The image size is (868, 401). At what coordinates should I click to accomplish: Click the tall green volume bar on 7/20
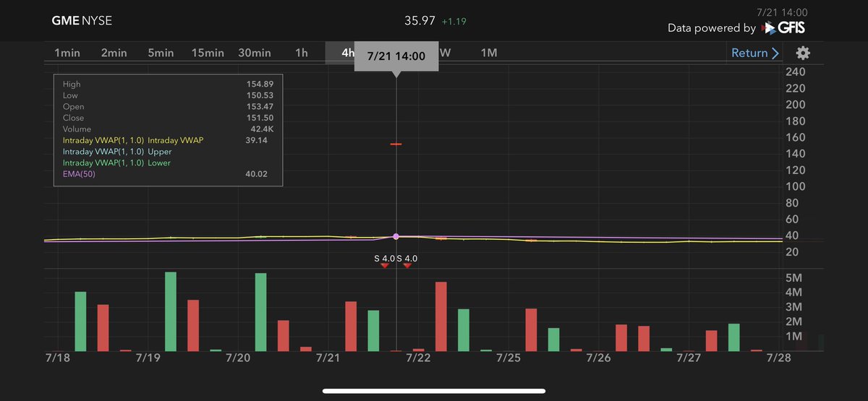pos(260,312)
